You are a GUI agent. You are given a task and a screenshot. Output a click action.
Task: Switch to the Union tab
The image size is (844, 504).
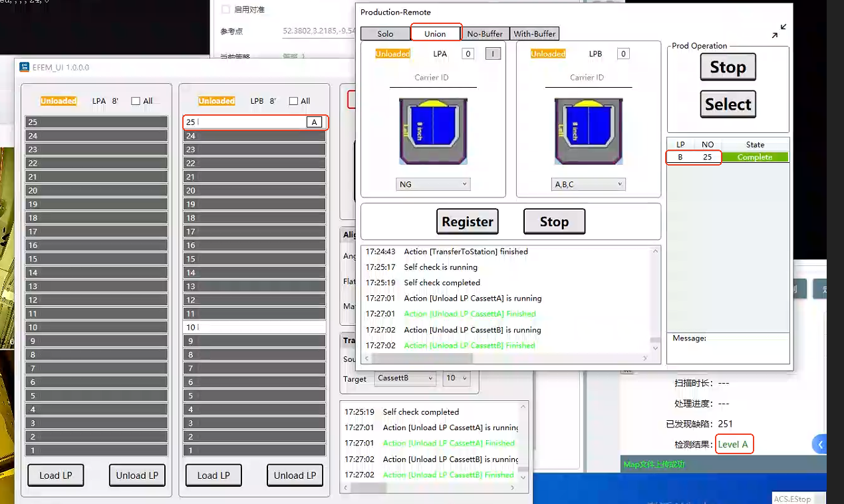click(435, 33)
